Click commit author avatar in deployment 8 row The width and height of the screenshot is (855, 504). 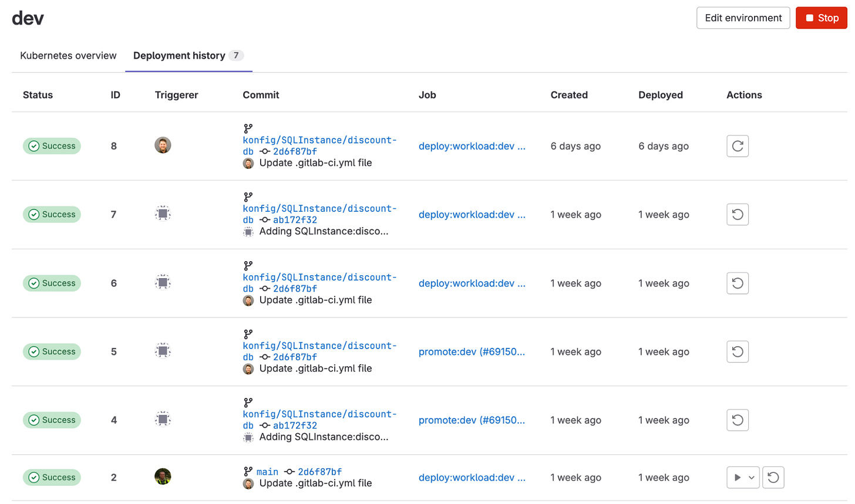[x=248, y=163]
